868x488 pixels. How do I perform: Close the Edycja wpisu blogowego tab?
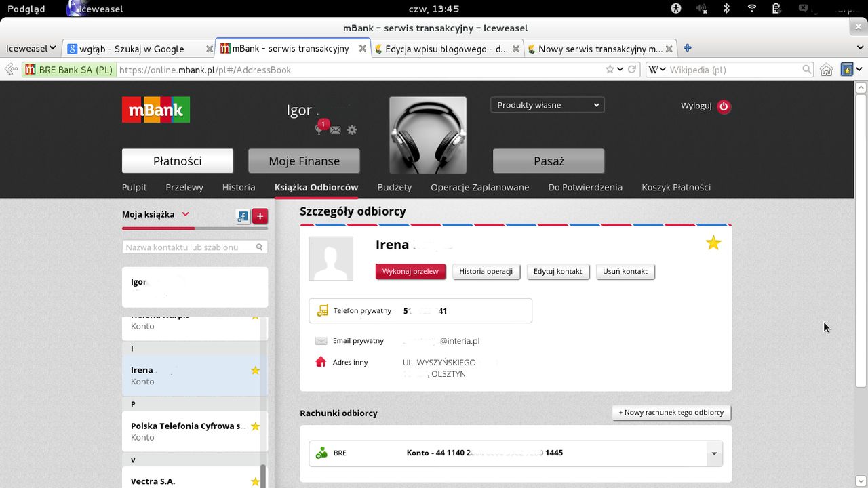(516, 49)
